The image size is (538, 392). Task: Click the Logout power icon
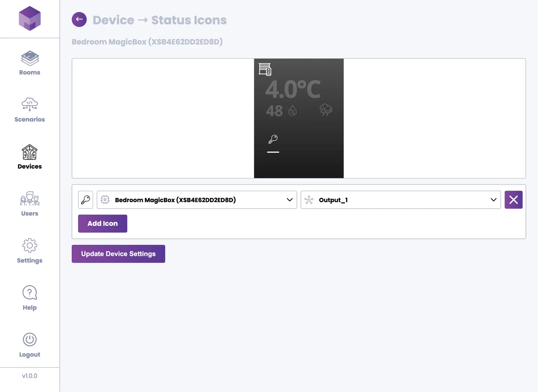tap(30, 340)
